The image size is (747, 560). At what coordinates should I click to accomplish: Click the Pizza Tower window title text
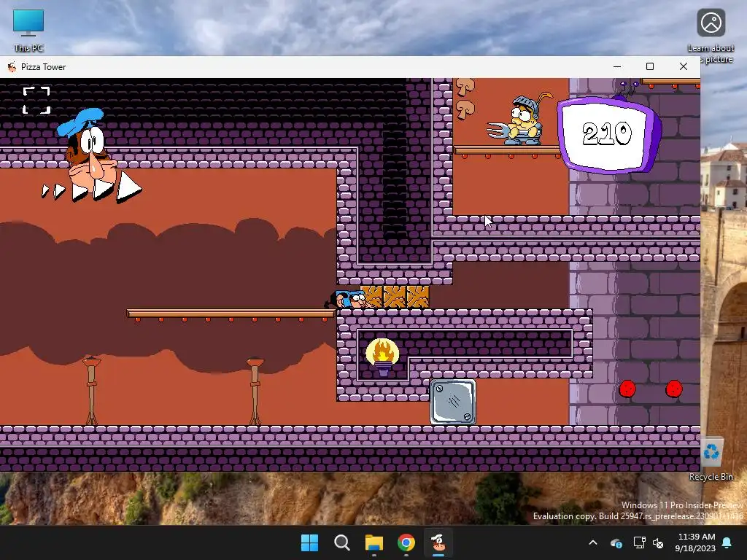coord(43,67)
